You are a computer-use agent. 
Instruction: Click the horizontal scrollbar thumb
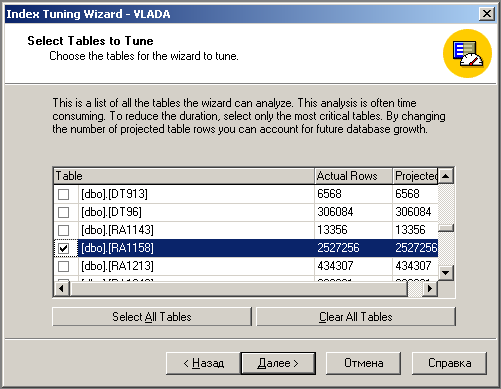point(238,288)
